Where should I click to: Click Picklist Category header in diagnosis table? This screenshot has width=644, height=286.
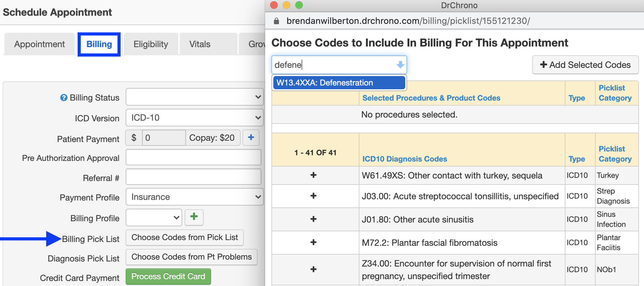pos(615,154)
